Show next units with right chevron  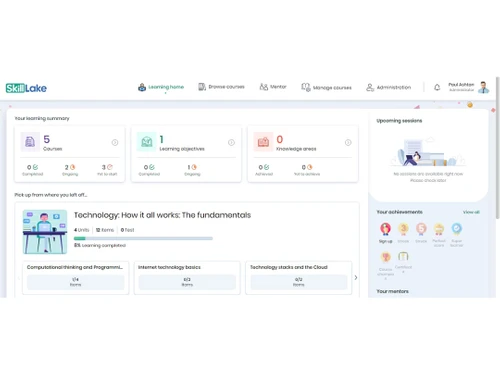356,278
